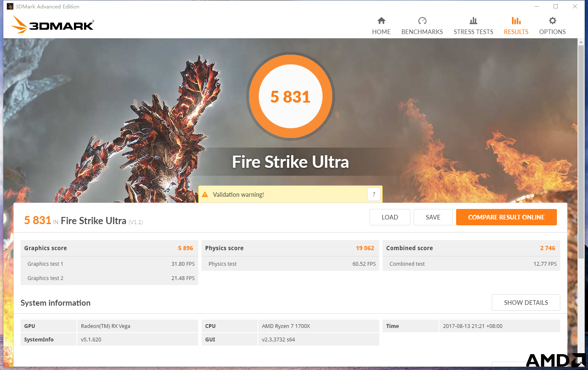The height and width of the screenshot is (370, 588).
Task: Click the Fire Strike Ultra title text
Action: pyautogui.click(x=291, y=162)
